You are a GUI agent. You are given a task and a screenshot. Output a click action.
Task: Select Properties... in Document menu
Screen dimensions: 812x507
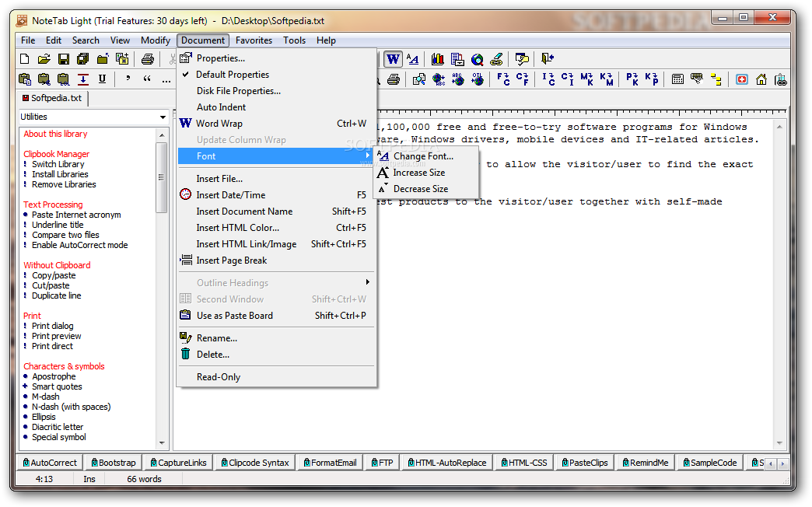(x=277, y=58)
